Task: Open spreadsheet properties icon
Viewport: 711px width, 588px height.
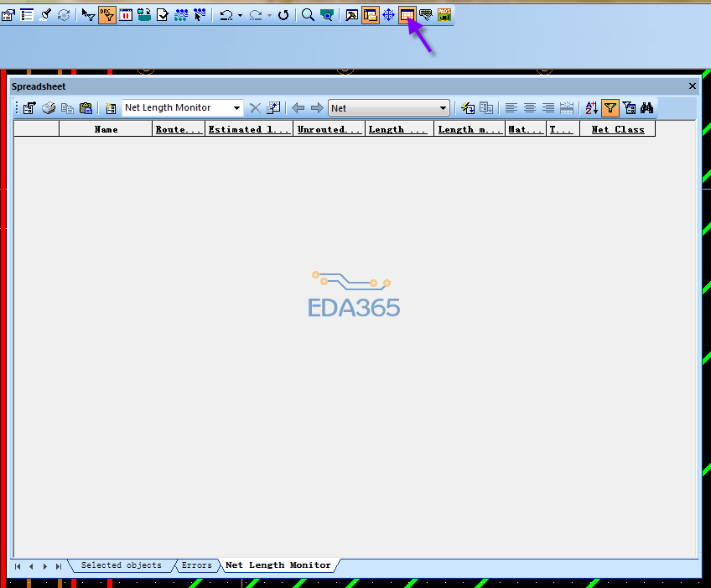Action: point(30,108)
